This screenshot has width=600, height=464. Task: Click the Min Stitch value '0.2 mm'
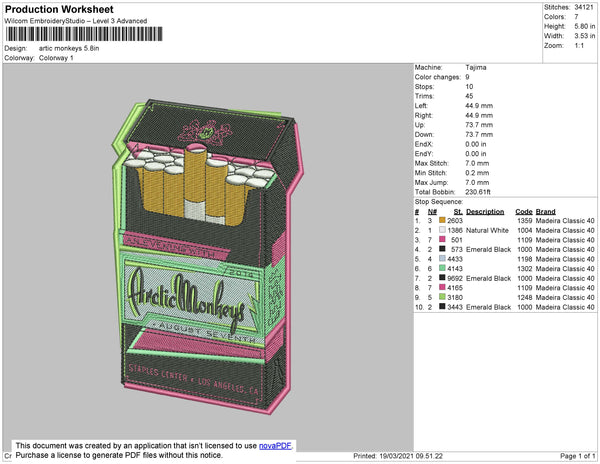(x=477, y=173)
